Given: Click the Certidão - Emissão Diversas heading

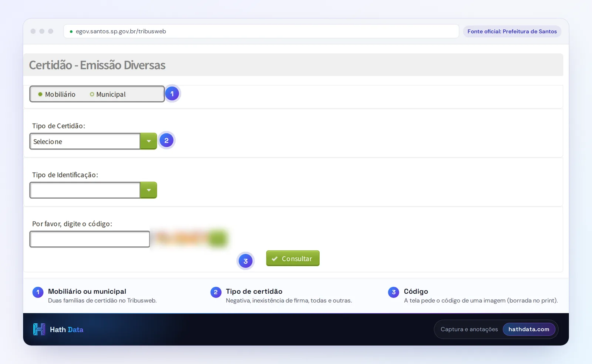Looking at the screenshot, I should coord(97,65).
